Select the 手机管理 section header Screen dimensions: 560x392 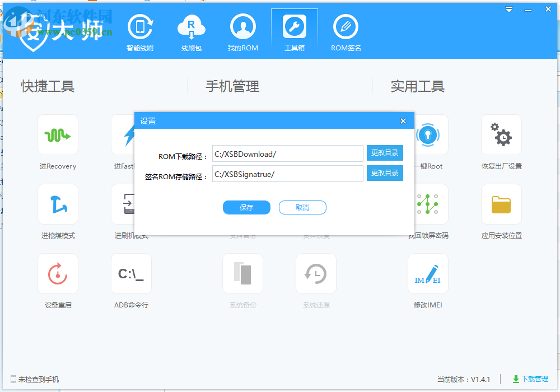232,86
